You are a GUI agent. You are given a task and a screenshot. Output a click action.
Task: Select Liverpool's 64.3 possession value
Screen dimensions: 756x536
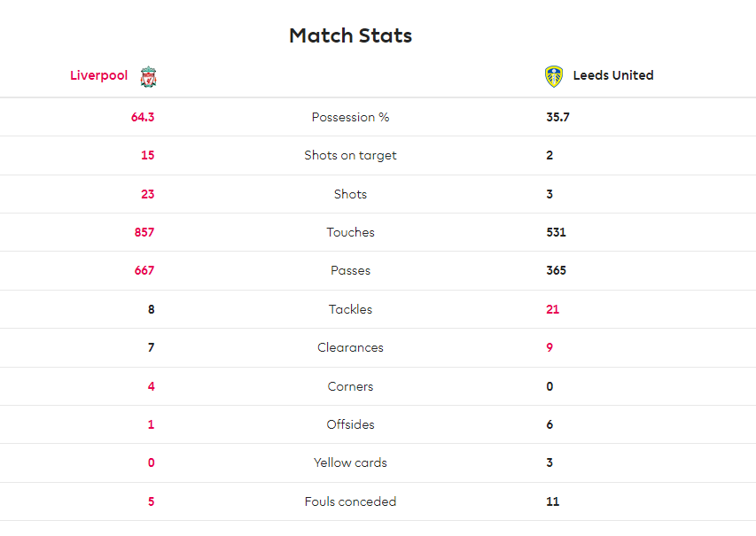click(x=143, y=117)
